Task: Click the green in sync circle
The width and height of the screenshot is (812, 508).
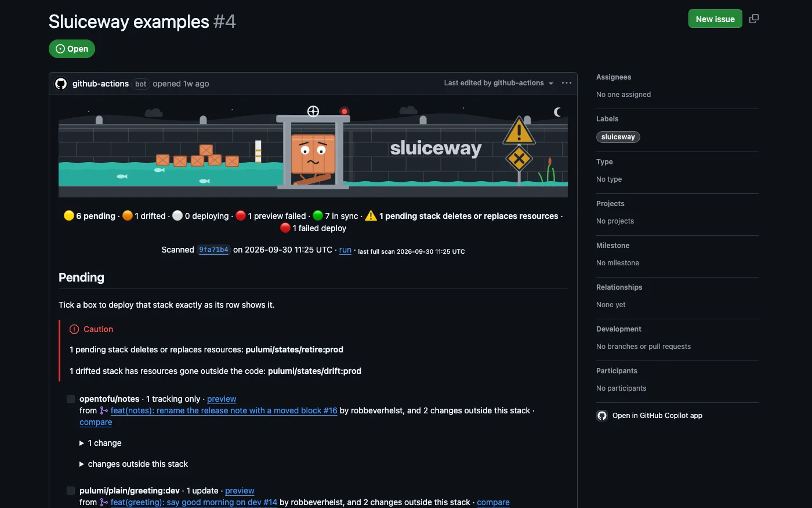Action: click(x=318, y=216)
